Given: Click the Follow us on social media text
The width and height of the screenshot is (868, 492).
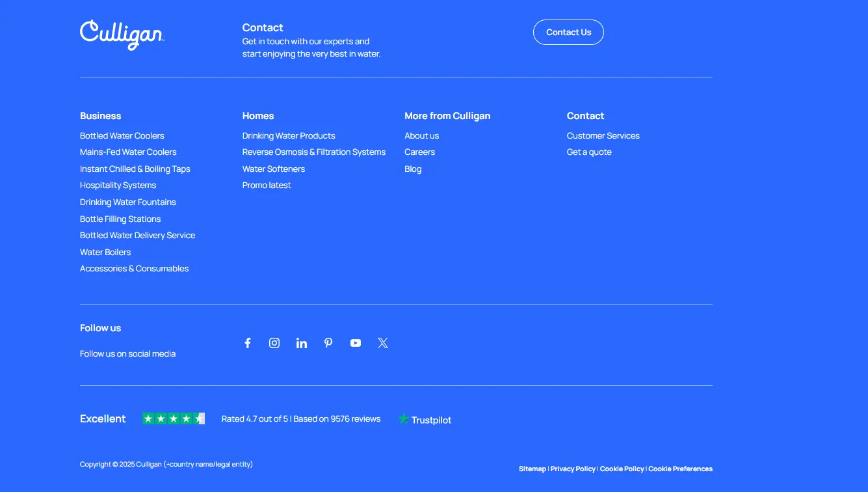Looking at the screenshot, I should pyautogui.click(x=128, y=354).
